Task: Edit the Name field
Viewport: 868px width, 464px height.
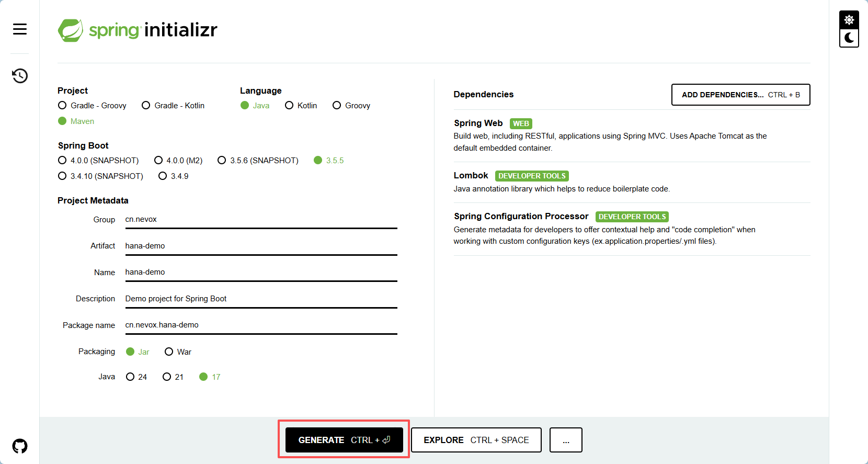Action: [261, 273]
